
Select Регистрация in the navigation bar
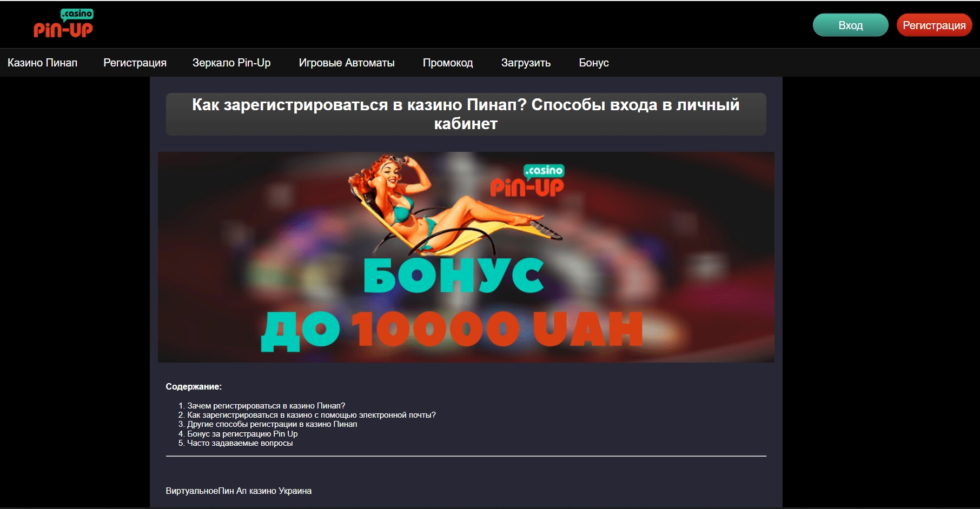click(x=135, y=63)
